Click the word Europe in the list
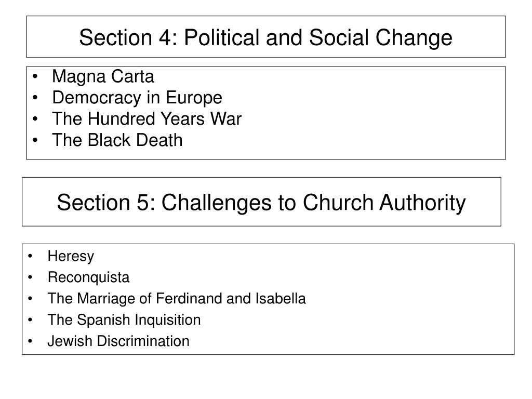Screen dimensions: 532x399 pos(194,98)
